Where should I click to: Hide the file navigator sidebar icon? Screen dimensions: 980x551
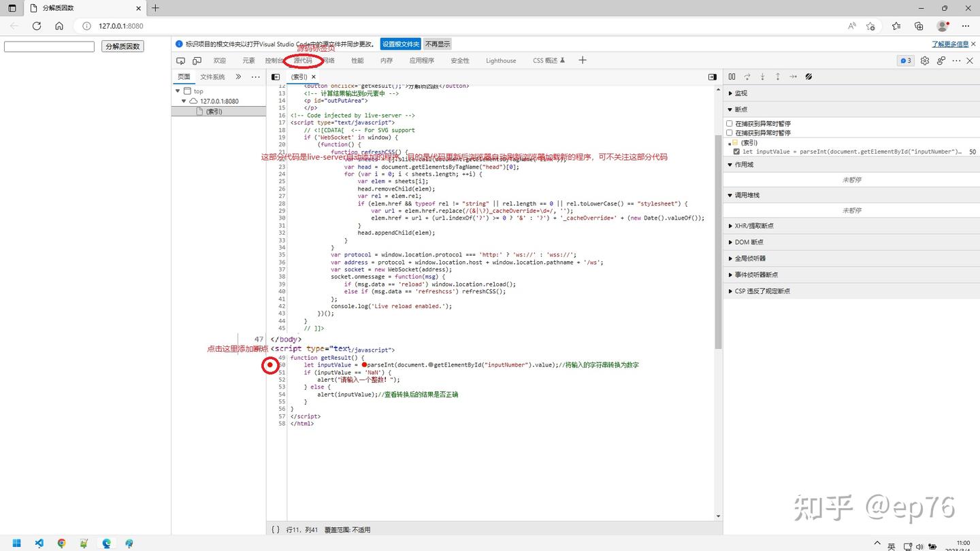(x=275, y=77)
